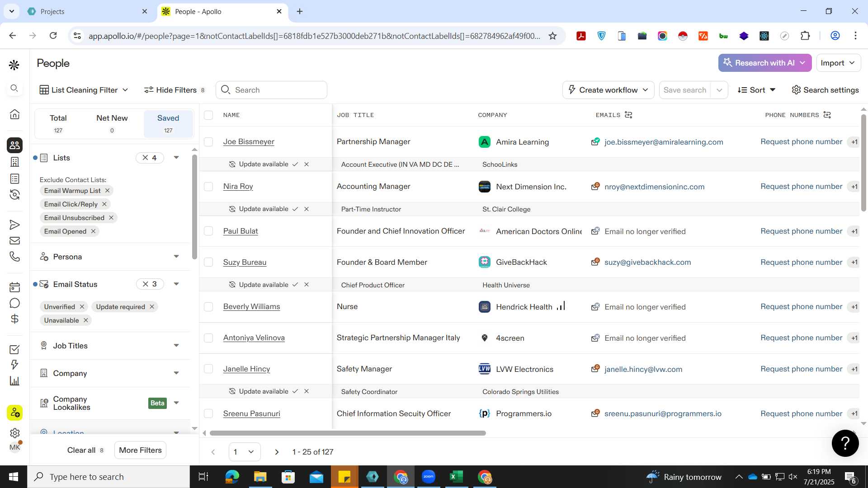
Task: Open Calls phone icon in sidebar
Action: point(14,257)
